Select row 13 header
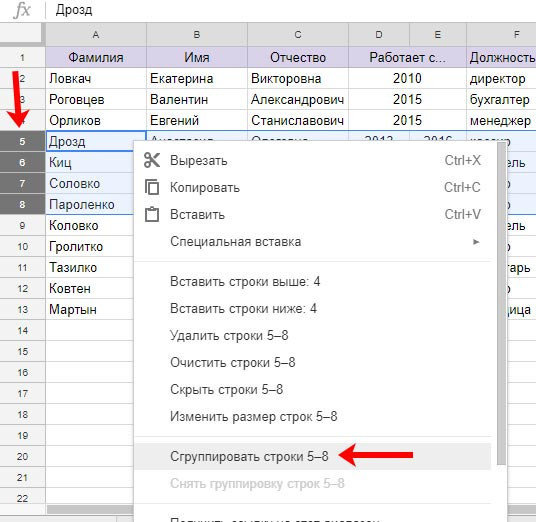 [22, 310]
